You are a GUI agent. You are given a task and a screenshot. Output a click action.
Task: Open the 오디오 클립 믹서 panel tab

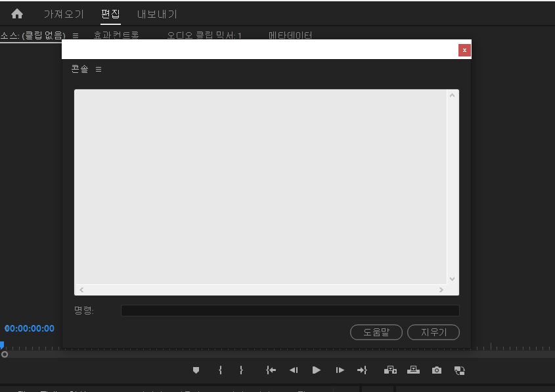tap(204, 35)
